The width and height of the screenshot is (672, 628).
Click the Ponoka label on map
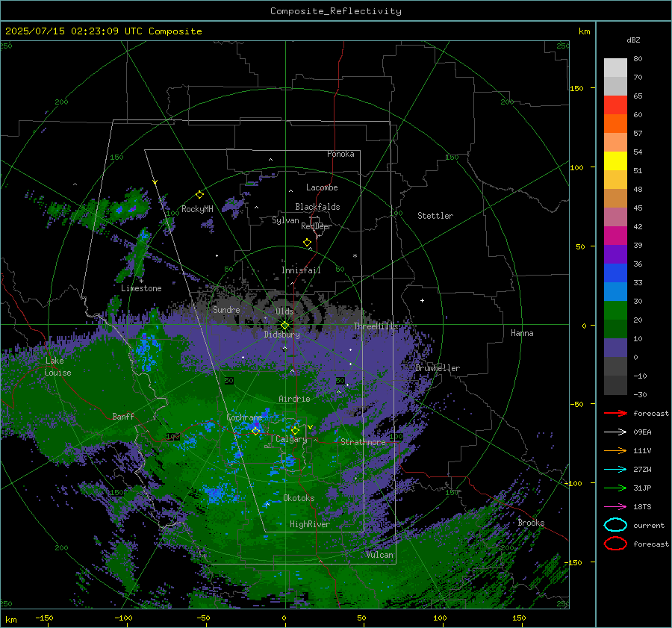click(x=340, y=154)
